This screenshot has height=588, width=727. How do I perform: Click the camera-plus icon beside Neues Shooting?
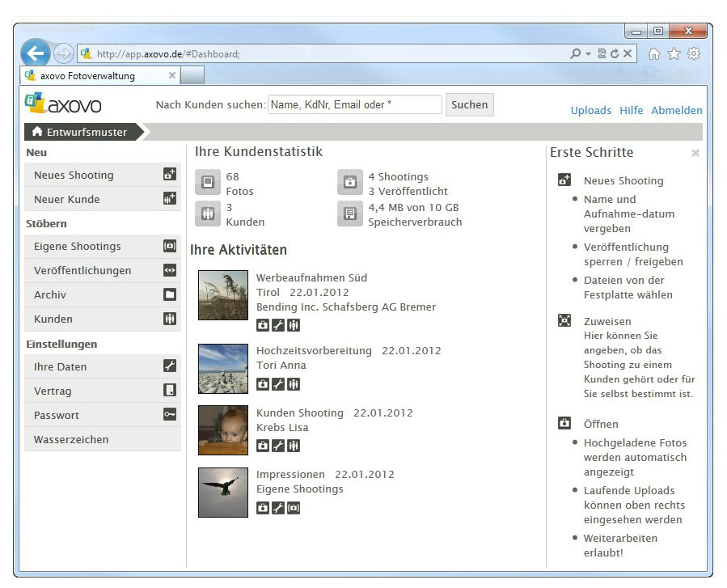click(x=170, y=175)
